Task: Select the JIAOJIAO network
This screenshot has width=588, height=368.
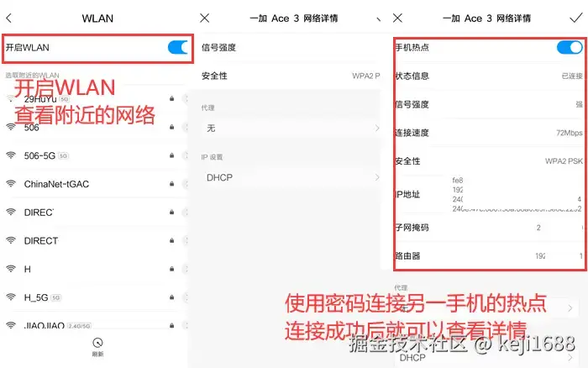Action: [x=96, y=325]
